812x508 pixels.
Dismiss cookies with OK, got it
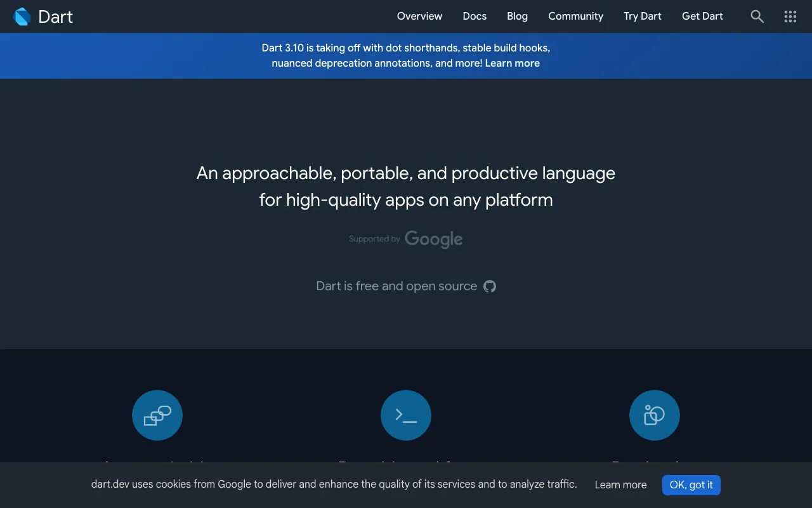(x=691, y=485)
